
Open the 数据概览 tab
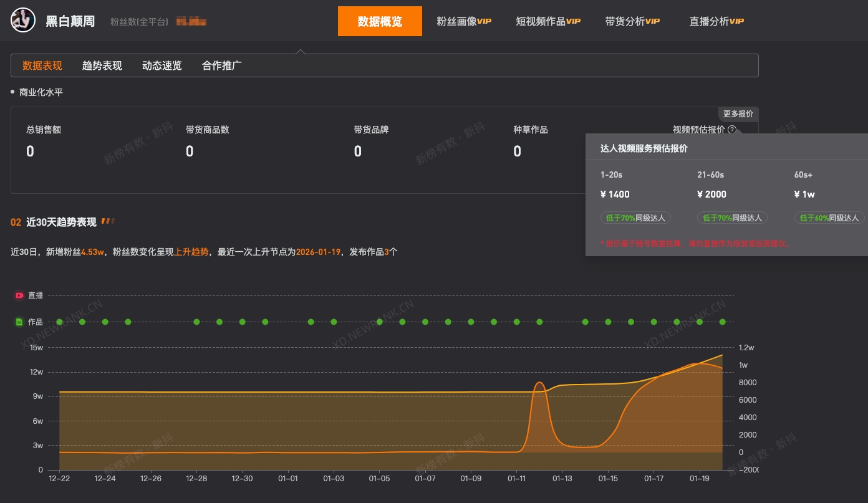click(380, 21)
